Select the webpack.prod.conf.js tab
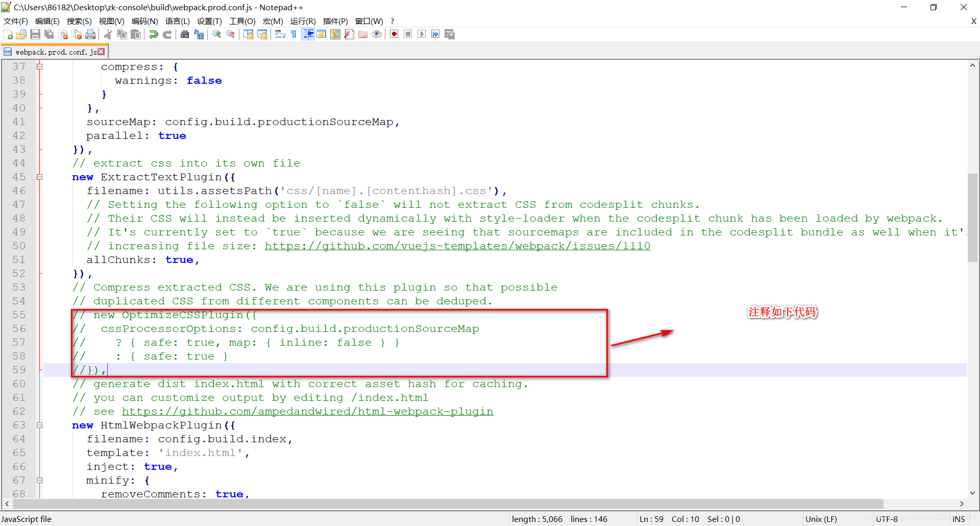980x526 pixels. click(55, 52)
